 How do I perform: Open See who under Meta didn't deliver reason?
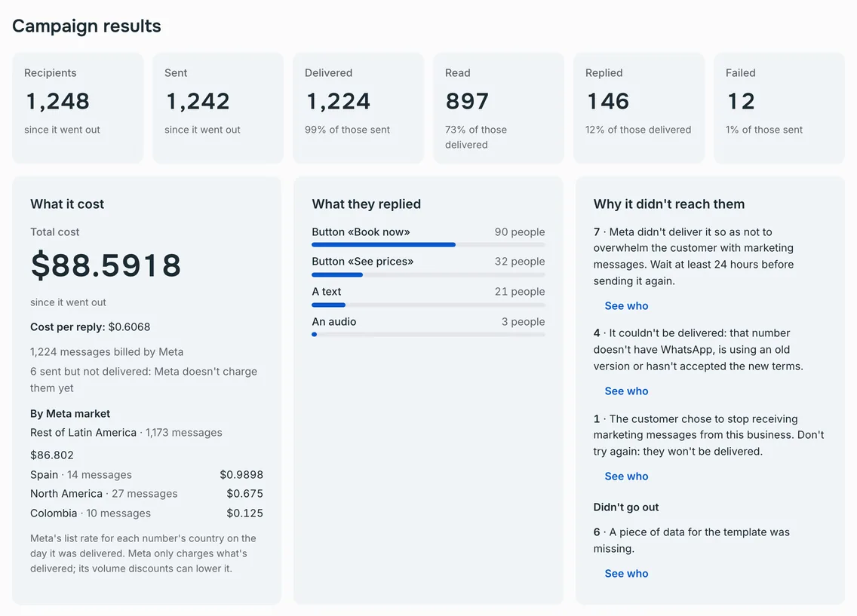[x=626, y=306]
